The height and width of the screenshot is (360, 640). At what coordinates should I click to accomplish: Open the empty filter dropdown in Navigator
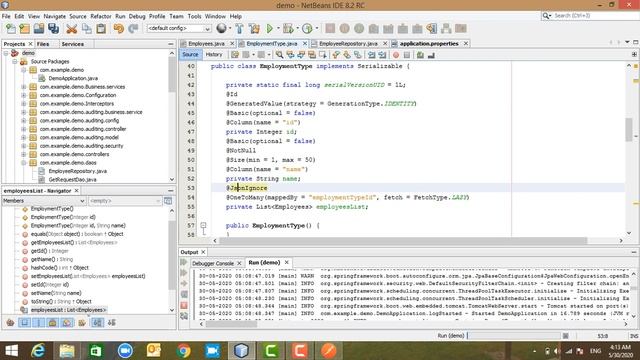(x=124, y=201)
